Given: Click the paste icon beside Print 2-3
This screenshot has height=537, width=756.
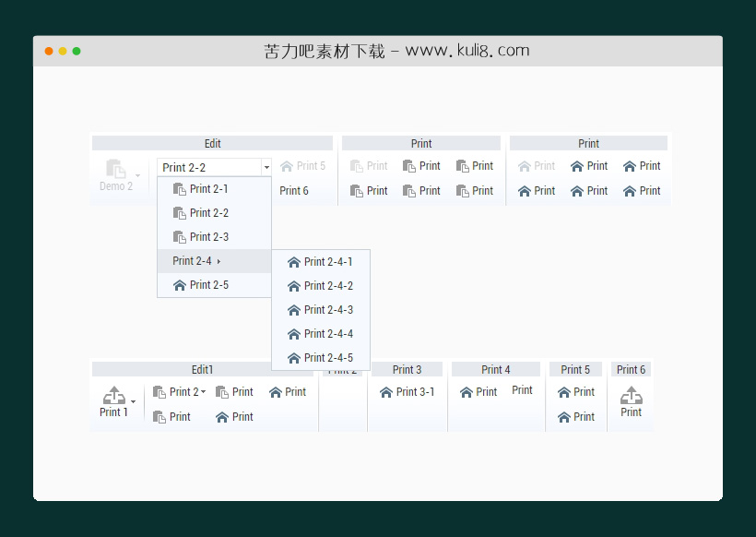Looking at the screenshot, I should point(179,237).
